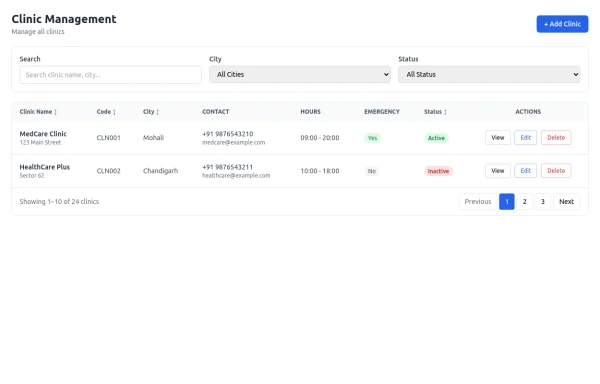The width and height of the screenshot is (600, 384).
Task: View the MedCare Clinic record
Action: (x=497, y=138)
